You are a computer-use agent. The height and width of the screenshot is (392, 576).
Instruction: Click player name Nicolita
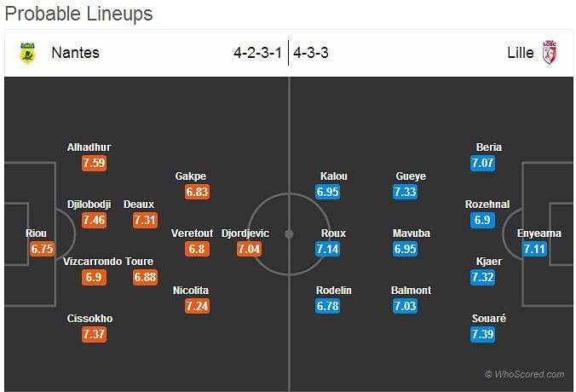click(190, 291)
